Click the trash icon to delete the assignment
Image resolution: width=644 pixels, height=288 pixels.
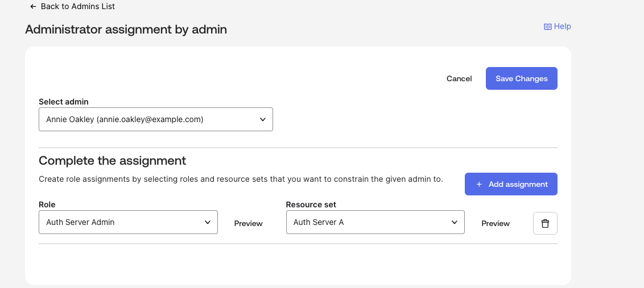[545, 223]
